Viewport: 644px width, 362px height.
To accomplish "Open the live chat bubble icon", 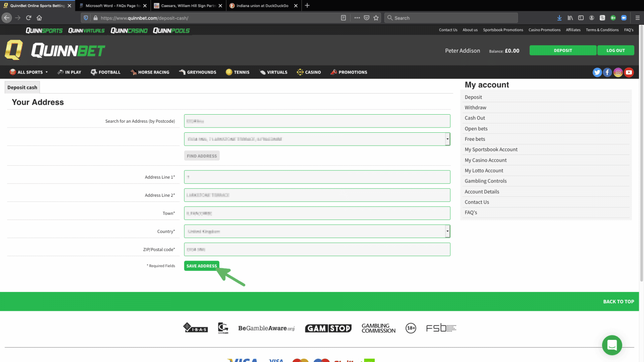I will coord(612,345).
